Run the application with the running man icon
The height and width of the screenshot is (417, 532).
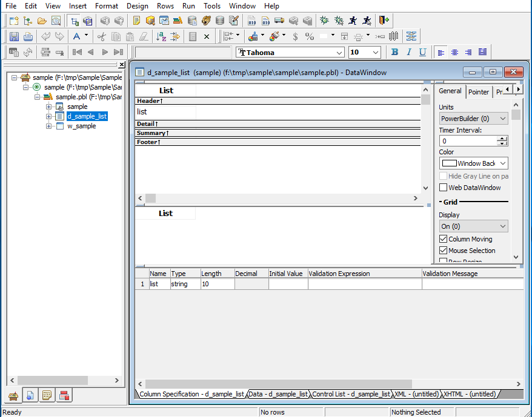(352, 20)
